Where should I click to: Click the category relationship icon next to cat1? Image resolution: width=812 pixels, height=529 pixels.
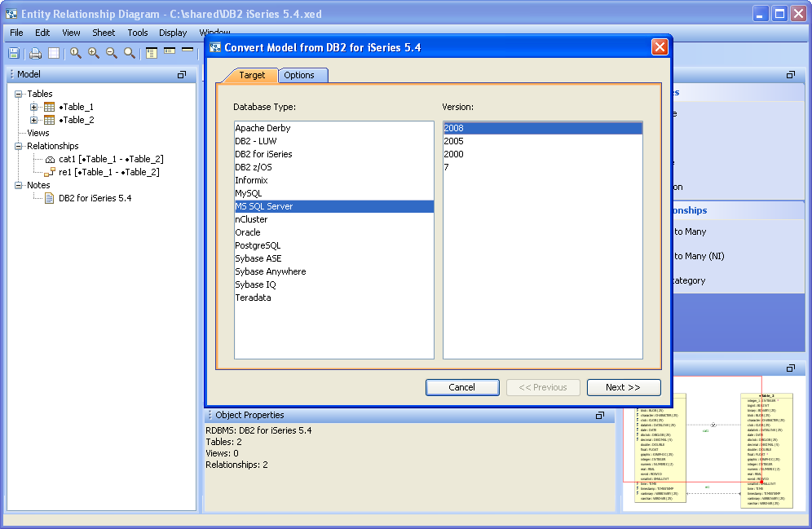[50, 160]
